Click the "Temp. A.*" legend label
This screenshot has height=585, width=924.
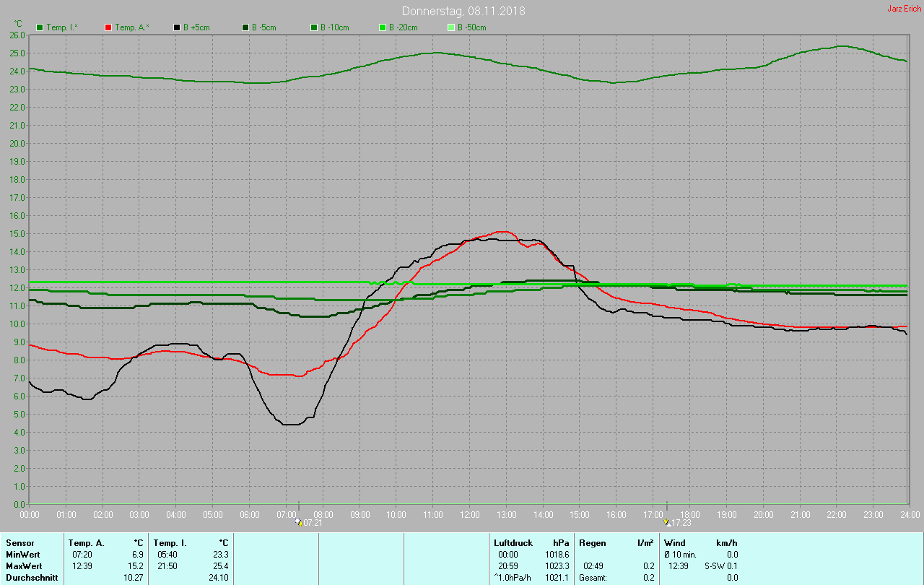click(132, 27)
